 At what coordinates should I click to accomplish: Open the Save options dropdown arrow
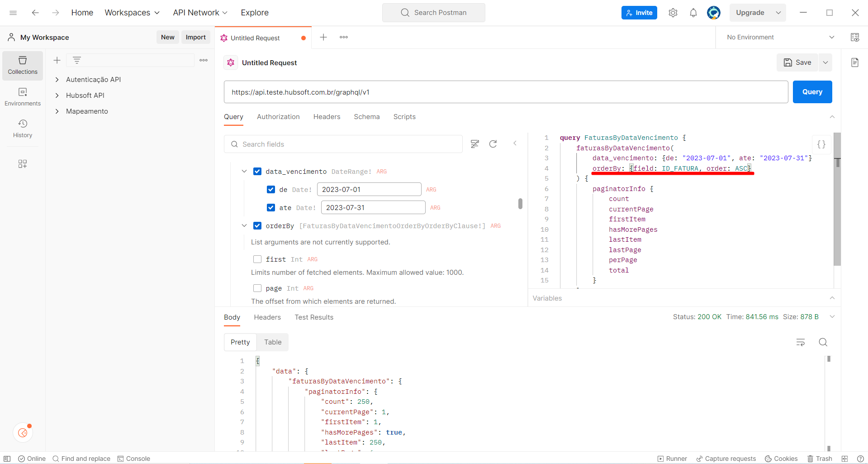825,62
